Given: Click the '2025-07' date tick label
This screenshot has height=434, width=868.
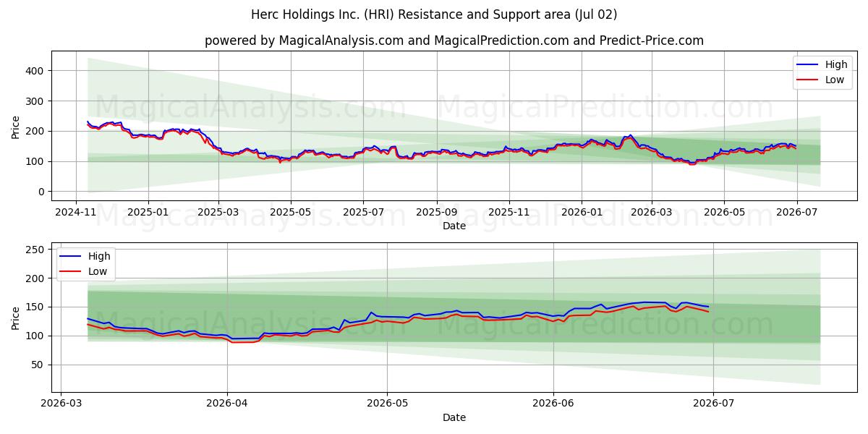Looking at the screenshot, I should pos(363,213).
